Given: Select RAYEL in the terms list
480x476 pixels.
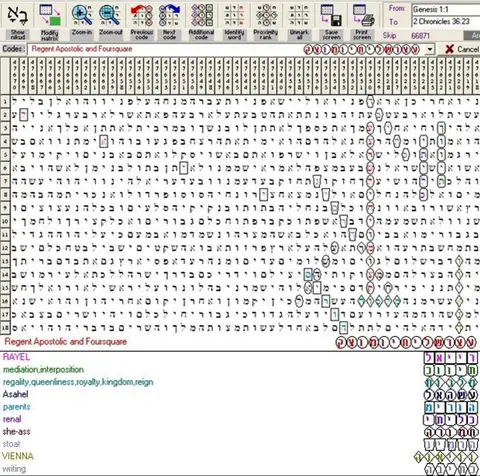Looking at the screenshot, I should (16, 357).
